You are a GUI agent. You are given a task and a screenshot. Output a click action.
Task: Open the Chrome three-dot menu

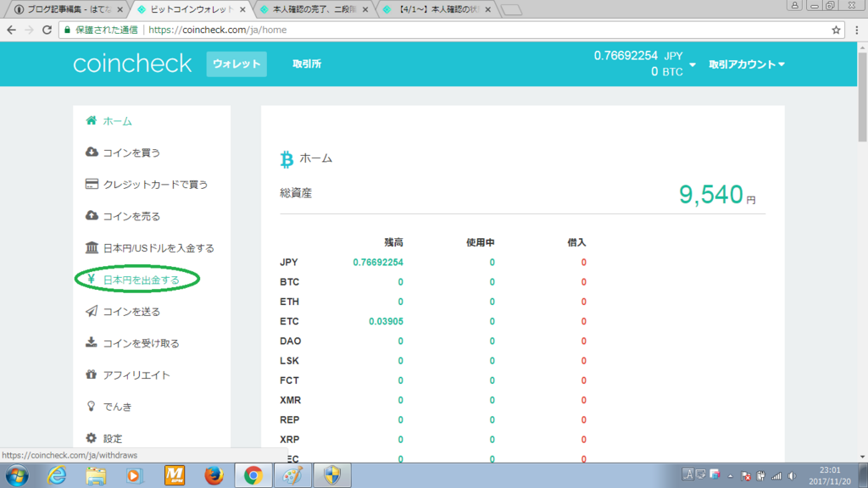click(x=857, y=30)
